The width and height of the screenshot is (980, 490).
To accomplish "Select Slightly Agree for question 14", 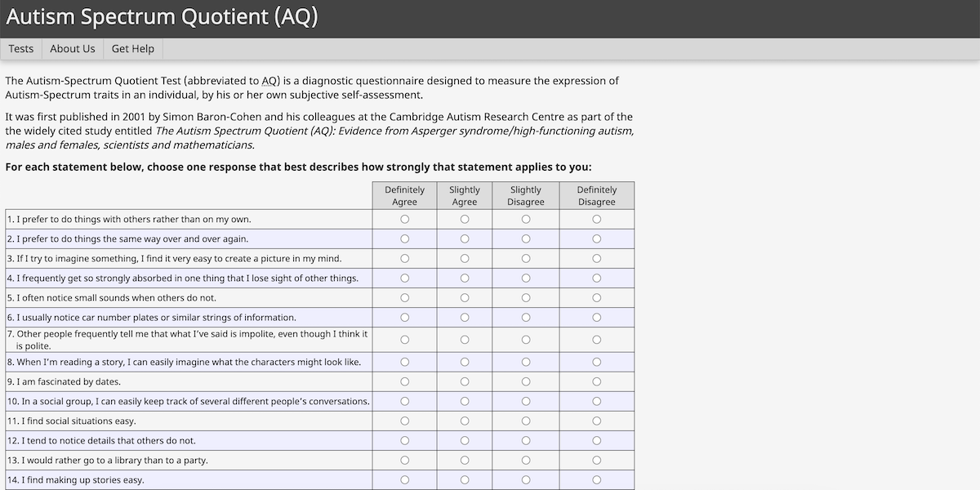I will point(465,479).
